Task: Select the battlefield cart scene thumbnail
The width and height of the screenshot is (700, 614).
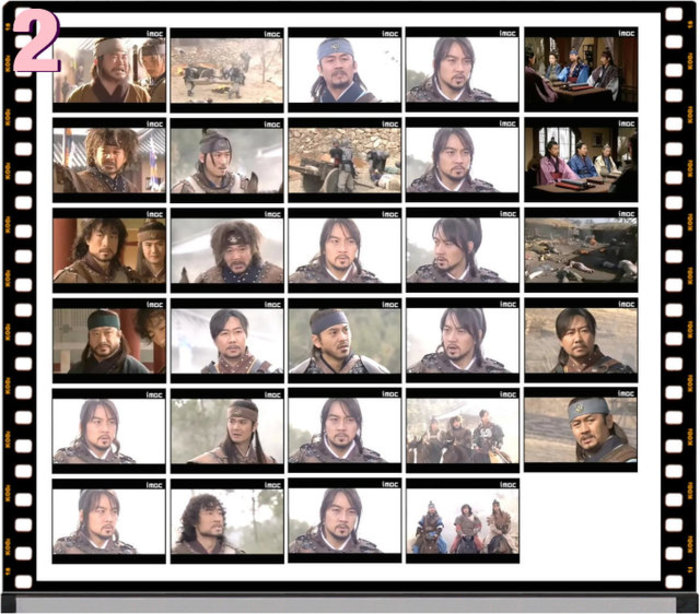Action: point(227,70)
